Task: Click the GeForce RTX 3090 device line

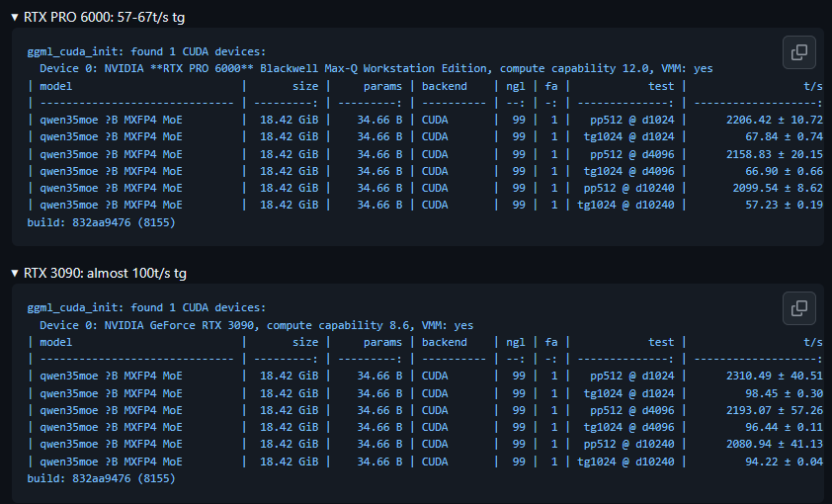Action: pos(256,325)
